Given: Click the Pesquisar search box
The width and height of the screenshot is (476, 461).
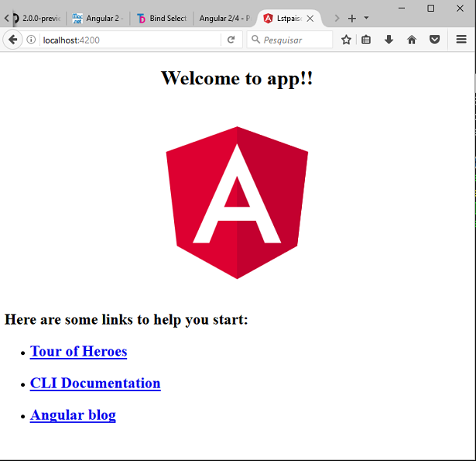Looking at the screenshot, I should 290,40.
